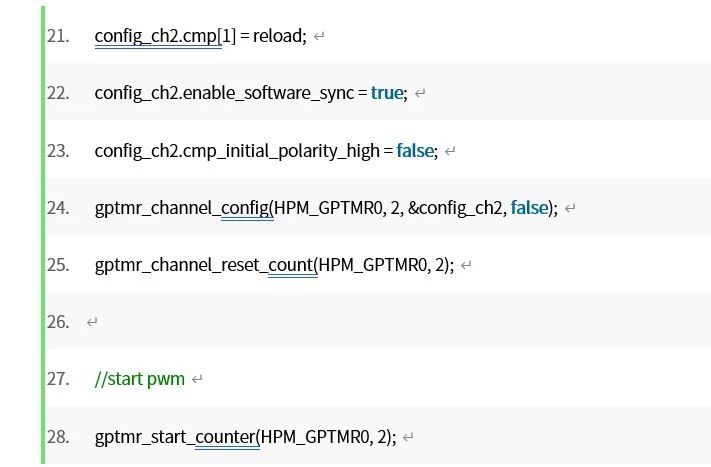Image resolution: width=711 pixels, height=467 pixels.
Task: Click &config_ch2 argument on line 24
Action: (457, 208)
